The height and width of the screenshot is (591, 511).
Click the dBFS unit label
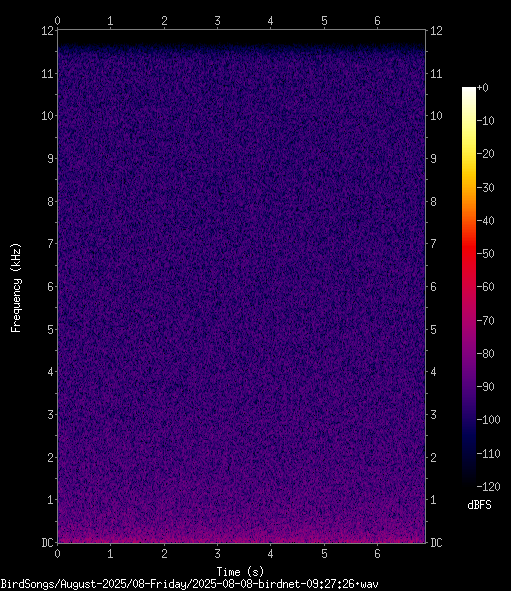point(479,505)
